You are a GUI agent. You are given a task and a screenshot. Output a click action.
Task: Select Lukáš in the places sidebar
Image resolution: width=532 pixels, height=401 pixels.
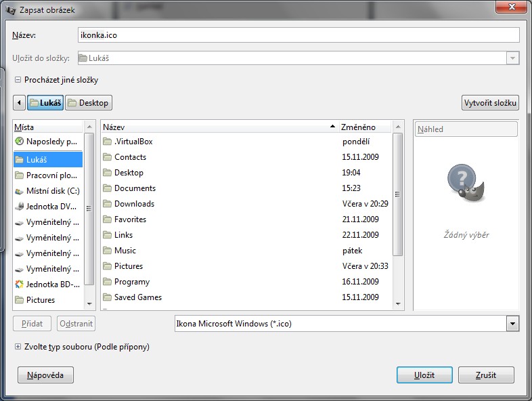pyautogui.click(x=48, y=160)
